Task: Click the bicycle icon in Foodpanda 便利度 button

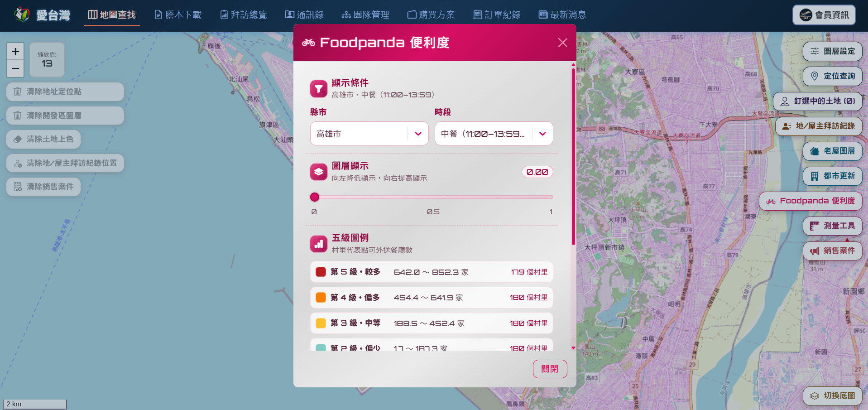Action: (x=771, y=201)
